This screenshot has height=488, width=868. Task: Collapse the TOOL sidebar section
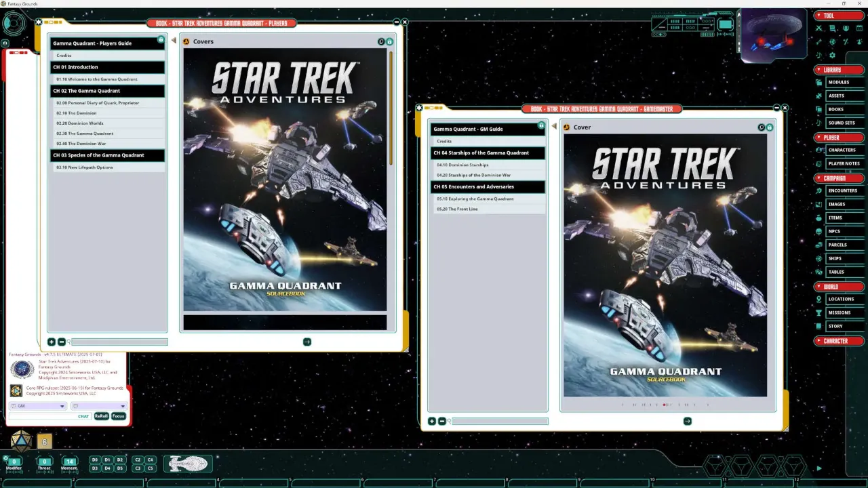click(x=838, y=16)
